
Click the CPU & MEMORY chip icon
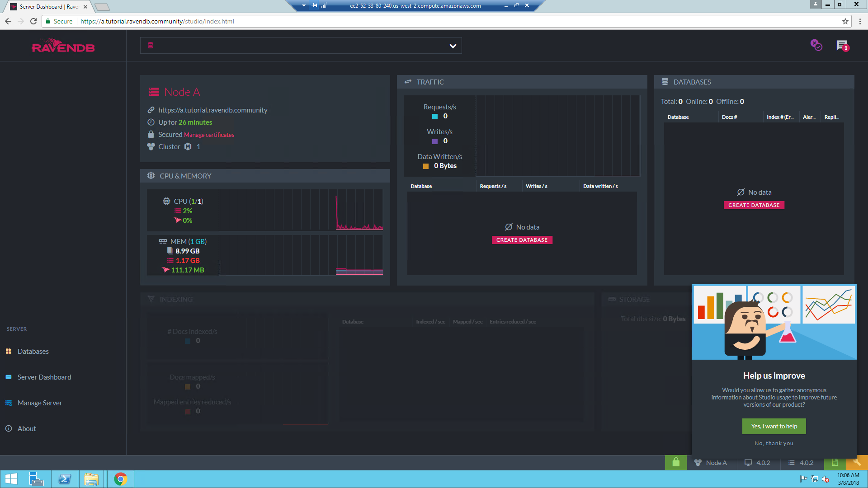click(x=151, y=176)
